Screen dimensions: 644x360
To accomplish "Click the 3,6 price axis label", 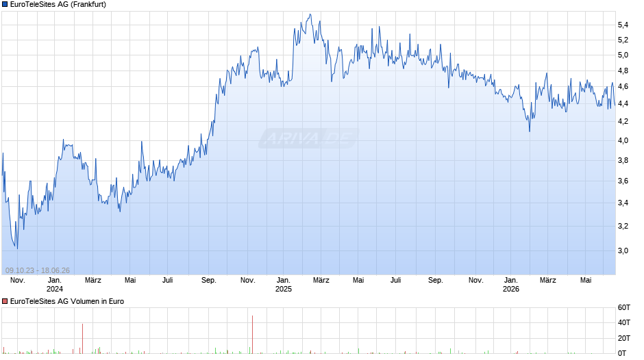I will click(623, 181).
